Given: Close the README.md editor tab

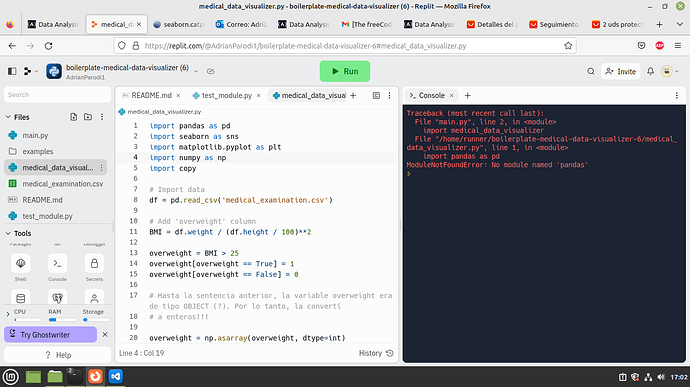Looking at the screenshot, I should point(178,96).
